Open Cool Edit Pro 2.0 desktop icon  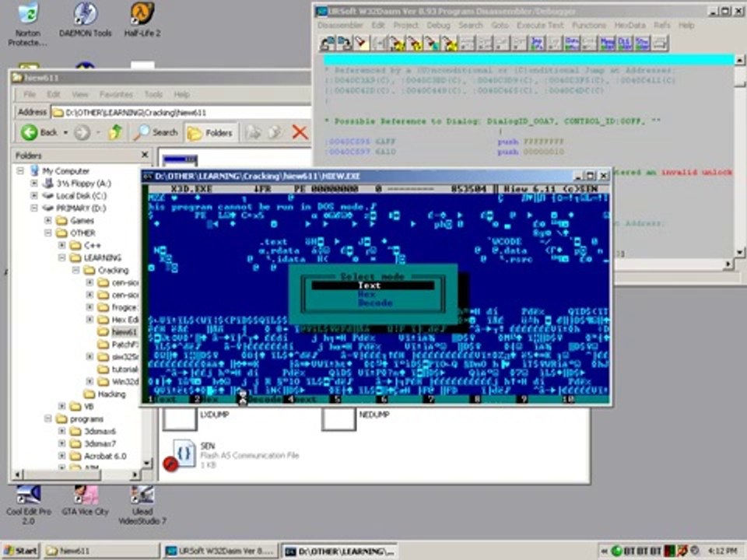pyautogui.click(x=29, y=505)
